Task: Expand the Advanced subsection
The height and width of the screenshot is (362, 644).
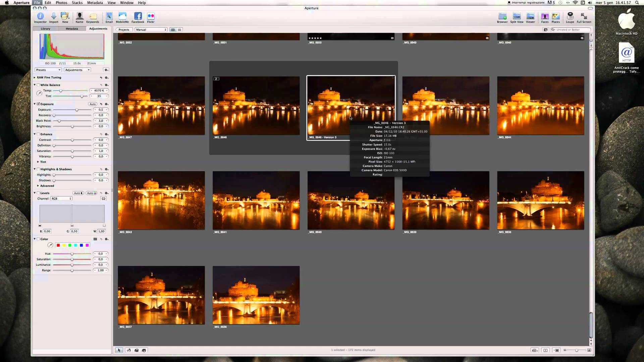Action: pyautogui.click(x=38, y=186)
